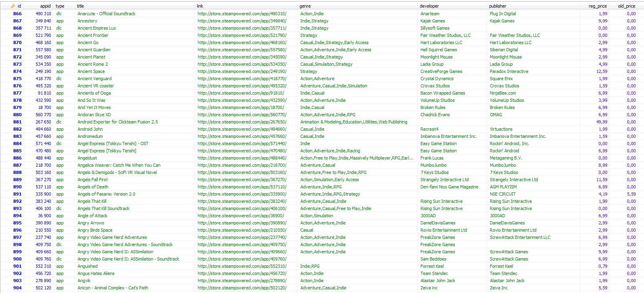Sort by the appid column header
The height and width of the screenshot is (293, 644).
pos(45,6)
